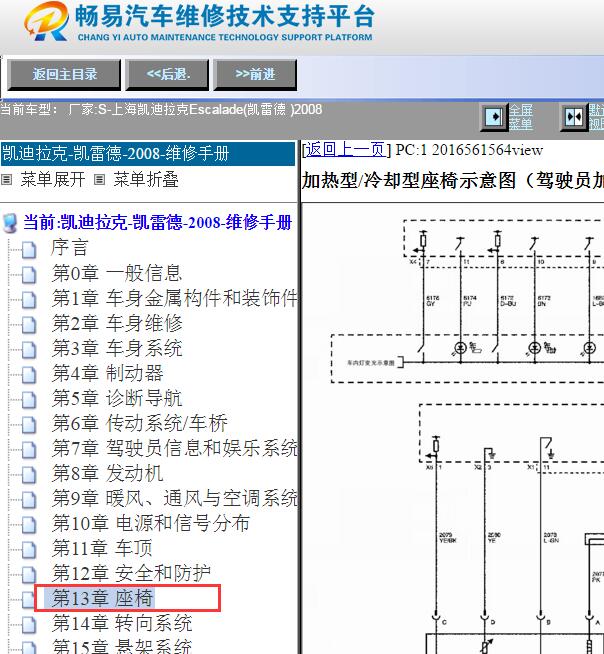Open 第6章 传动系统/车桥
The width and height of the screenshot is (604, 654).
(x=140, y=423)
